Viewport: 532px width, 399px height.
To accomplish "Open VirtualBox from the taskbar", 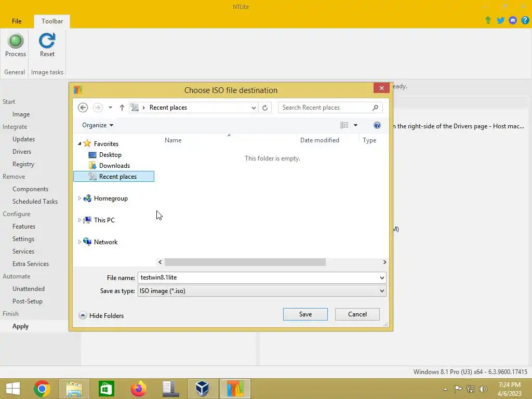I will [x=202, y=389].
